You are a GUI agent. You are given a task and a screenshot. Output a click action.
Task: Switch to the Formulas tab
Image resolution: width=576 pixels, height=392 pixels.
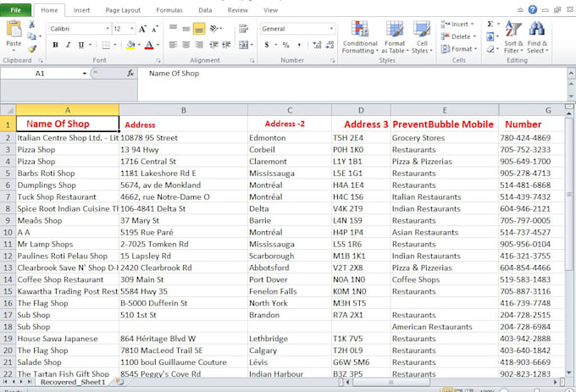click(169, 10)
